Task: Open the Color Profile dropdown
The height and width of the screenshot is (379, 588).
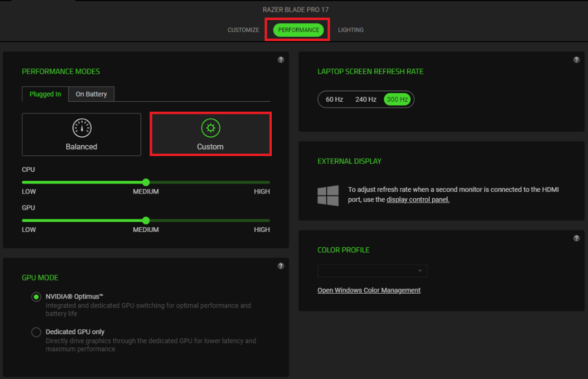Action: pyautogui.click(x=372, y=271)
